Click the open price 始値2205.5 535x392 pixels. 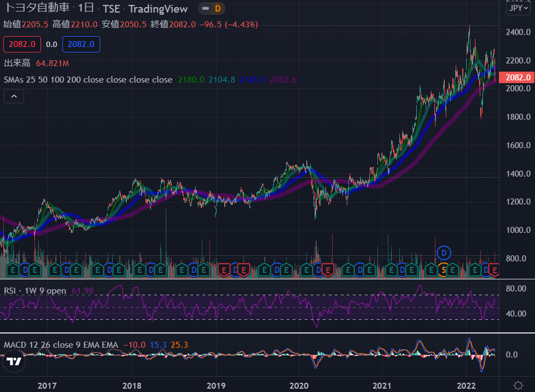point(26,25)
